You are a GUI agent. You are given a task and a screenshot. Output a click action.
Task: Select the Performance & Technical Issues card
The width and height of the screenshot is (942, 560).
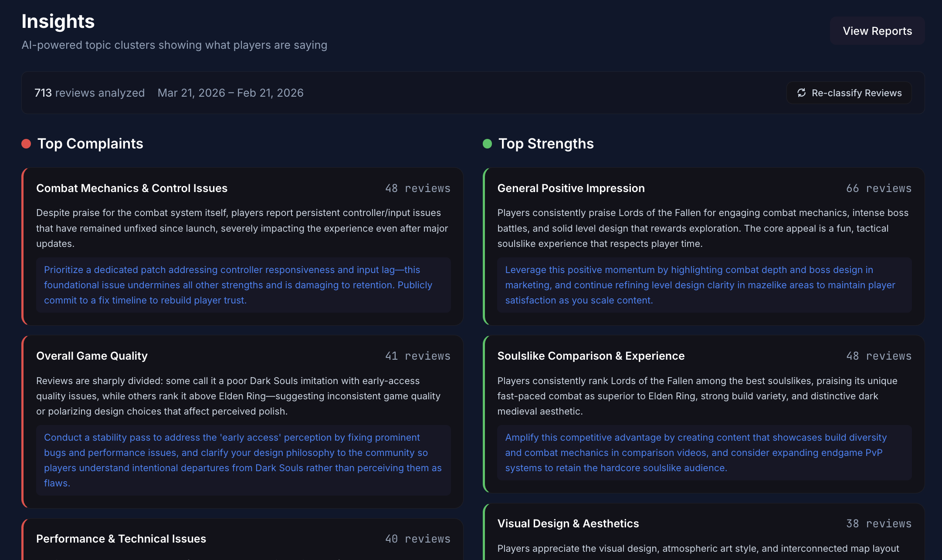[122, 539]
